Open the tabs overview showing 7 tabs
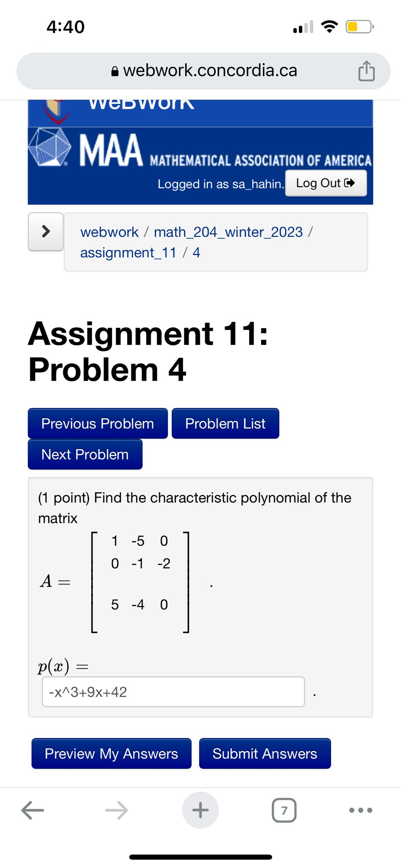 pyautogui.click(x=284, y=810)
